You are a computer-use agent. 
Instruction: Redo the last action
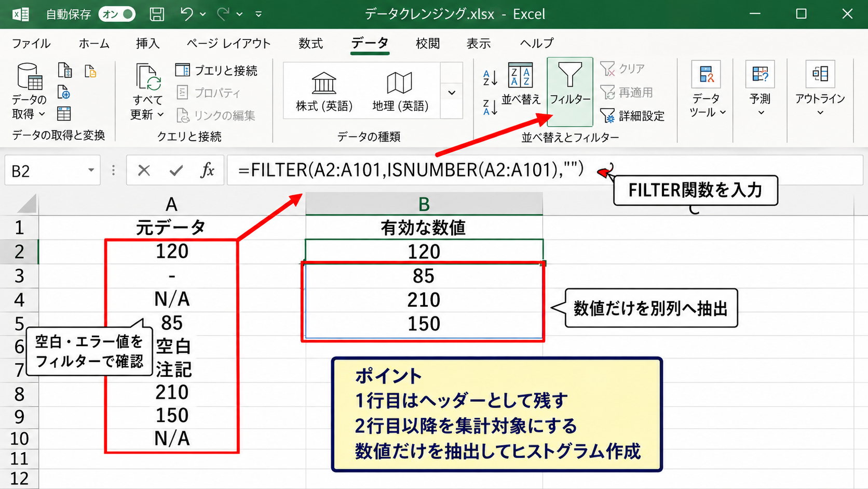(223, 14)
